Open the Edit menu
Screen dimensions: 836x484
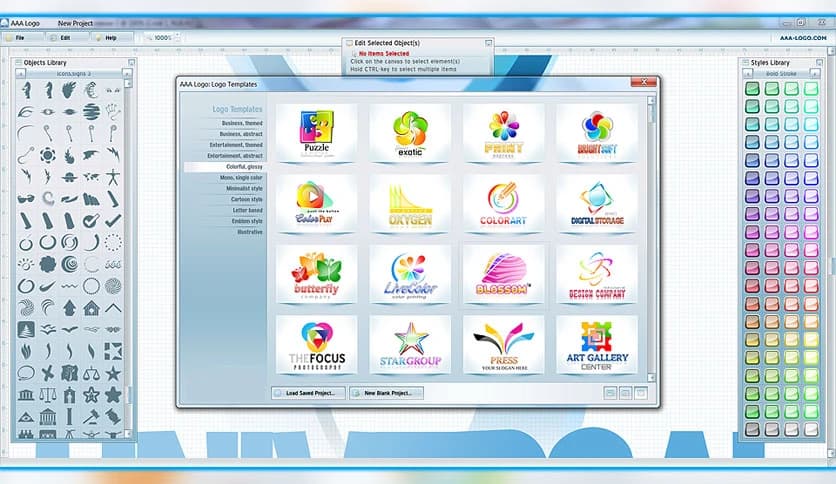click(65, 38)
